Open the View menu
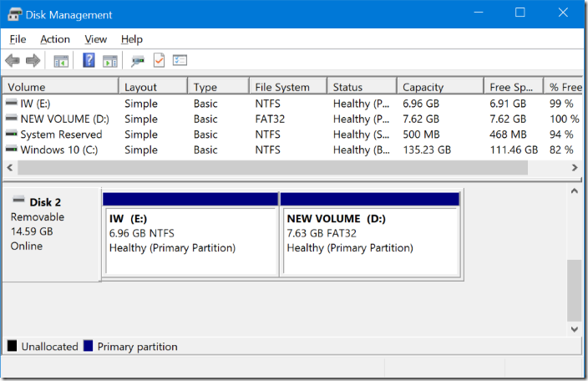 point(96,39)
